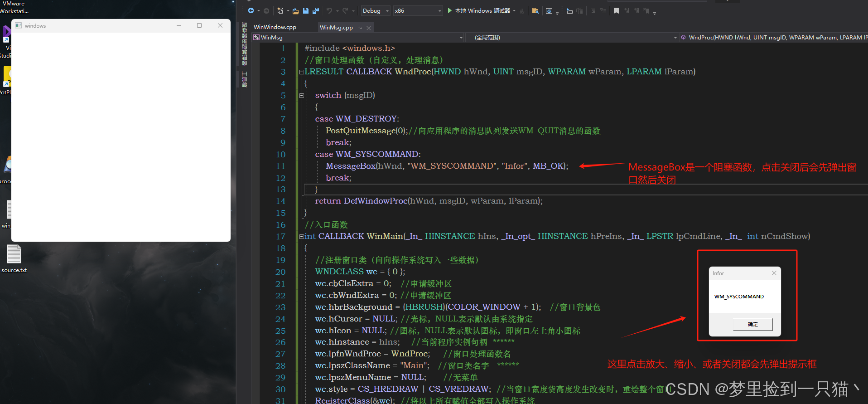Click MessageBox call on line 11
Image resolution: width=868 pixels, height=404 pixels.
click(447, 166)
